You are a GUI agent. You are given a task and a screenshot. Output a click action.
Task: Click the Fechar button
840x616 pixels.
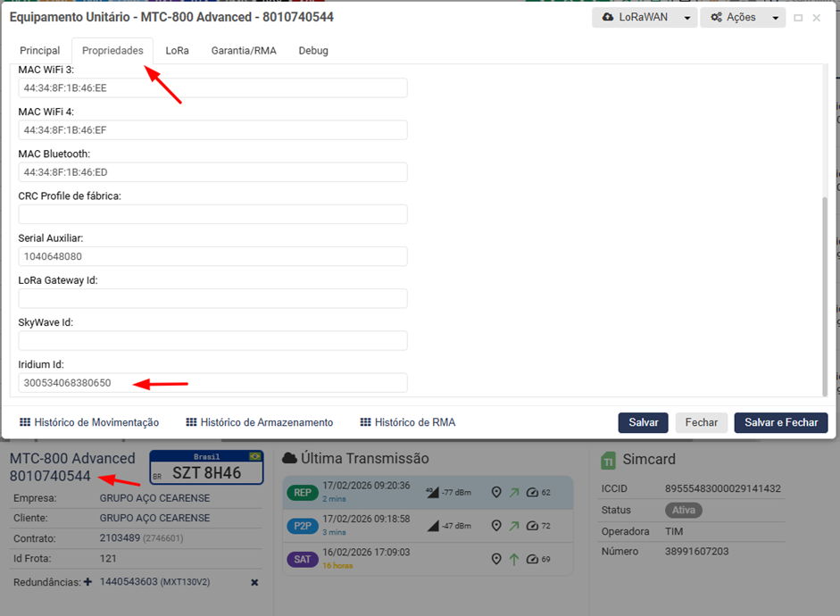(x=701, y=422)
